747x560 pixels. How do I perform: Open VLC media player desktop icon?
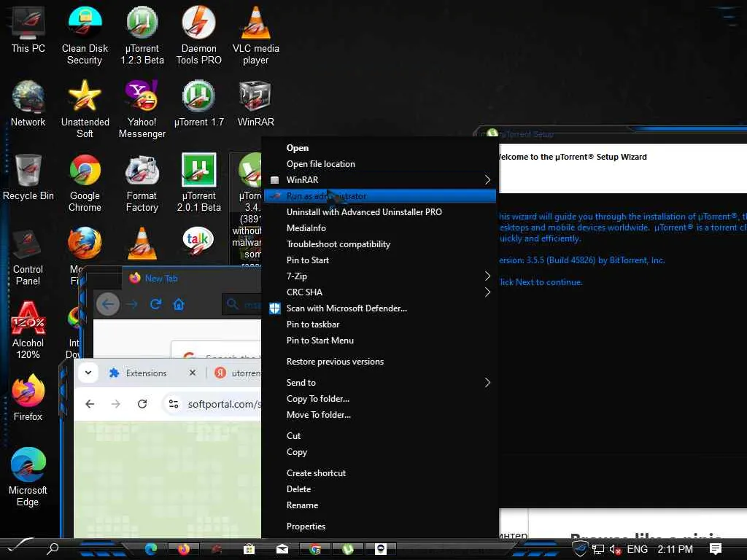[x=256, y=36]
